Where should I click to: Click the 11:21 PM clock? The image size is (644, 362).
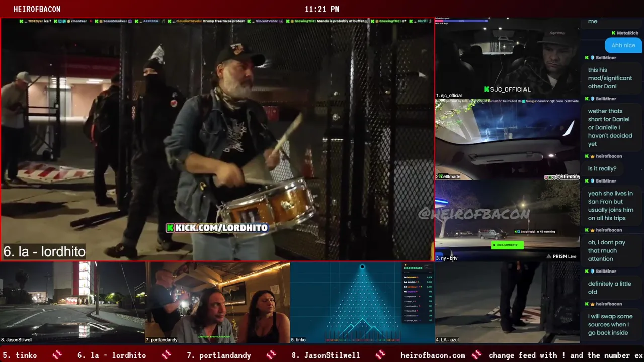pyautogui.click(x=322, y=9)
